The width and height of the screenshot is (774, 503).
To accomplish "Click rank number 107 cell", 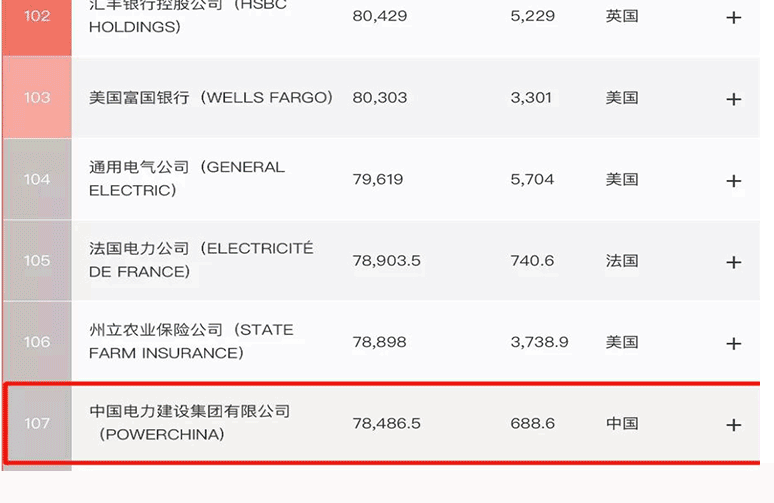I will click(x=37, y=423).
